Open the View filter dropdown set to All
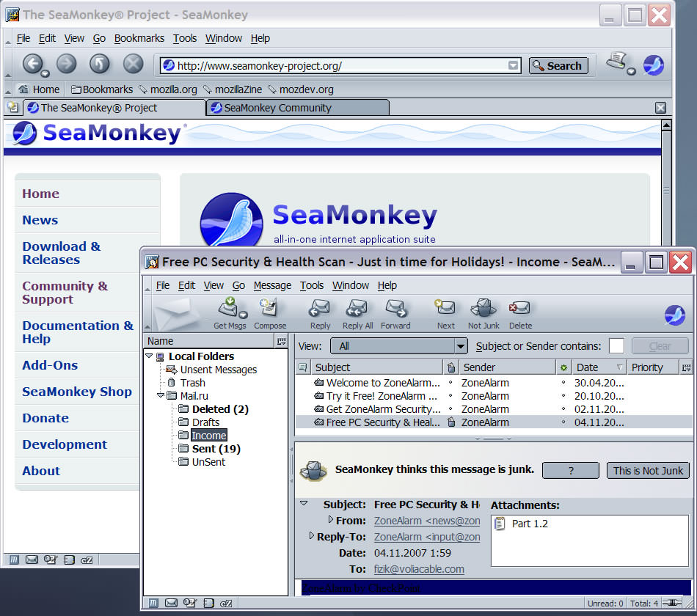This screenshot has width=697, height=616. (398, 346)
